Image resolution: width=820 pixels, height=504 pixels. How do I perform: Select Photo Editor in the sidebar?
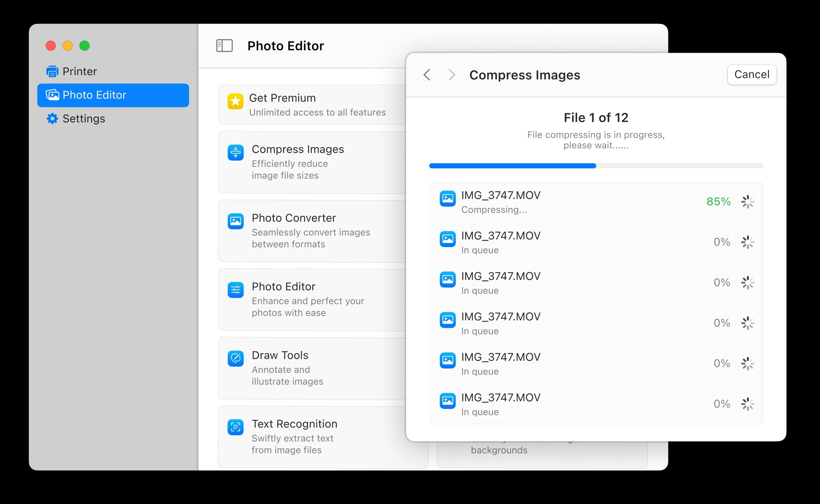113,95
